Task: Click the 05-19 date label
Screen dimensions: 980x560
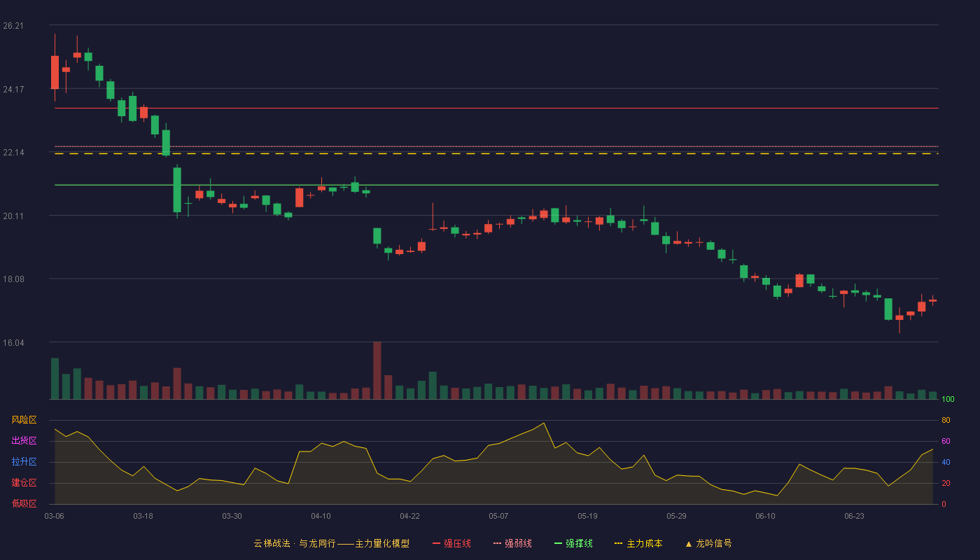Action: 587,516
